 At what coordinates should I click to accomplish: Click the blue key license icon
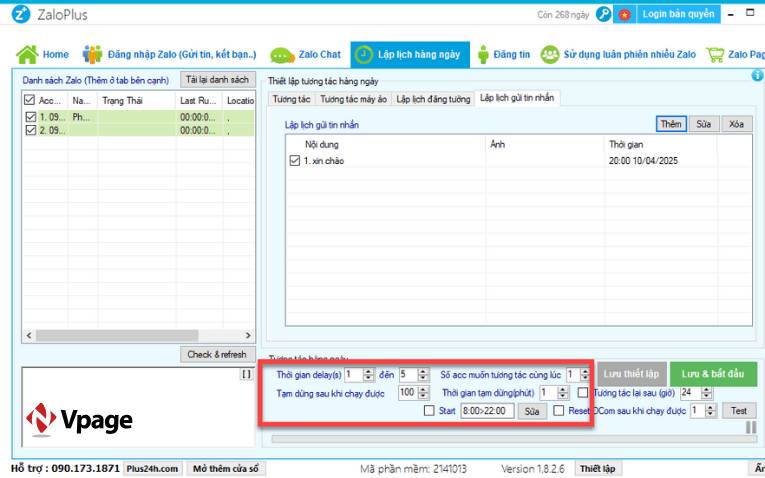(x=603, y=14)
